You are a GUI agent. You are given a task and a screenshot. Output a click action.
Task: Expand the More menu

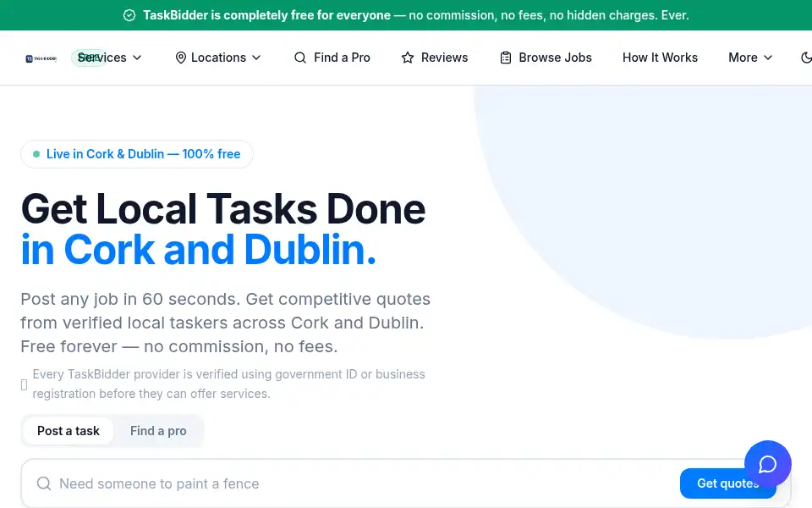750,58
